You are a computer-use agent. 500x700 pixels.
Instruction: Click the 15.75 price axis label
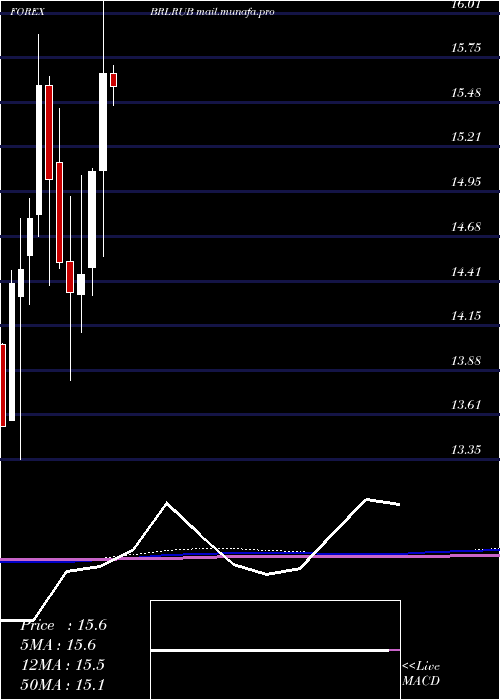[466, 48]
